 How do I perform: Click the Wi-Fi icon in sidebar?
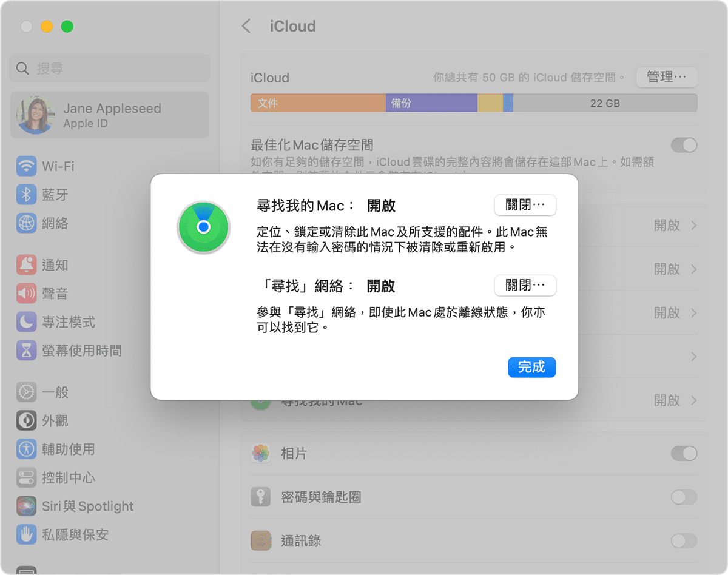coord(26,166)
